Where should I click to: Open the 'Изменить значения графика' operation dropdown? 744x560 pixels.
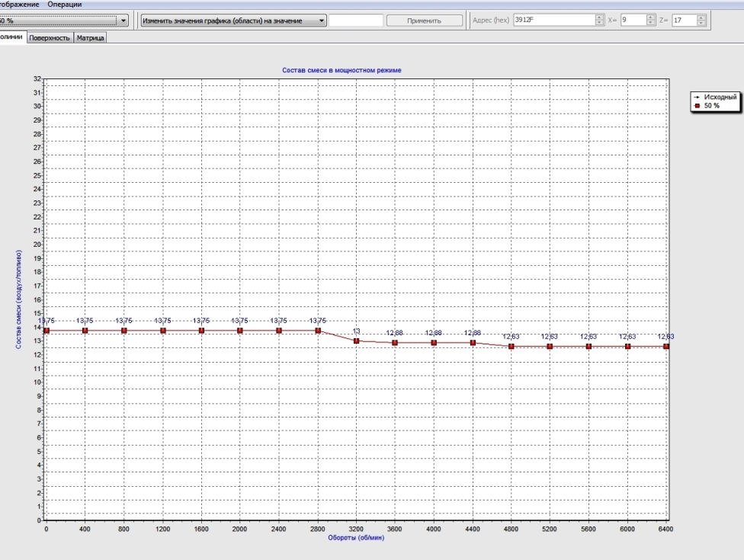click(x=322, y=21)
